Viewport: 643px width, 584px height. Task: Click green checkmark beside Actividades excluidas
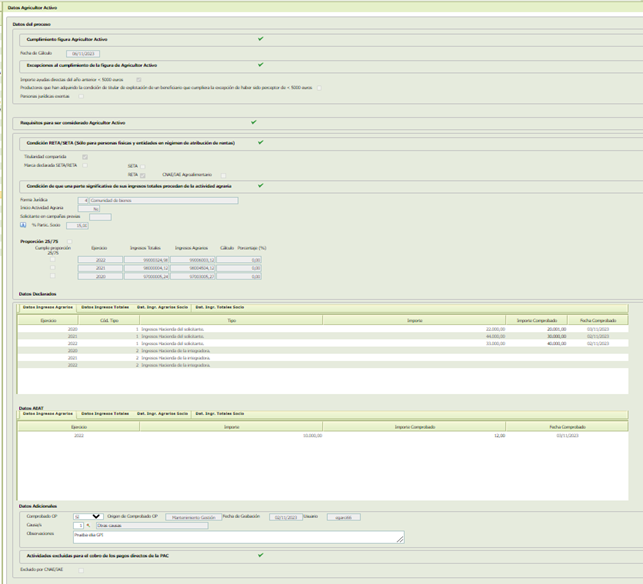[260, 554]
